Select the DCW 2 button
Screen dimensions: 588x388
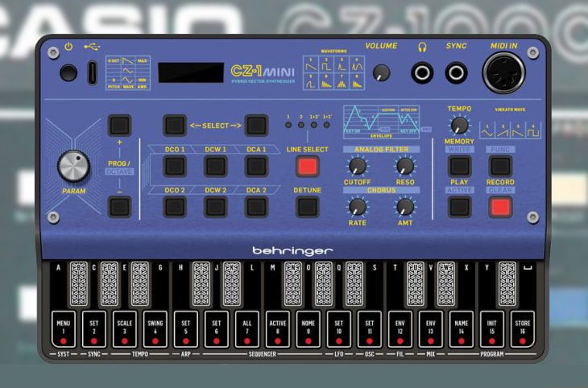click(x=216, y=207)
